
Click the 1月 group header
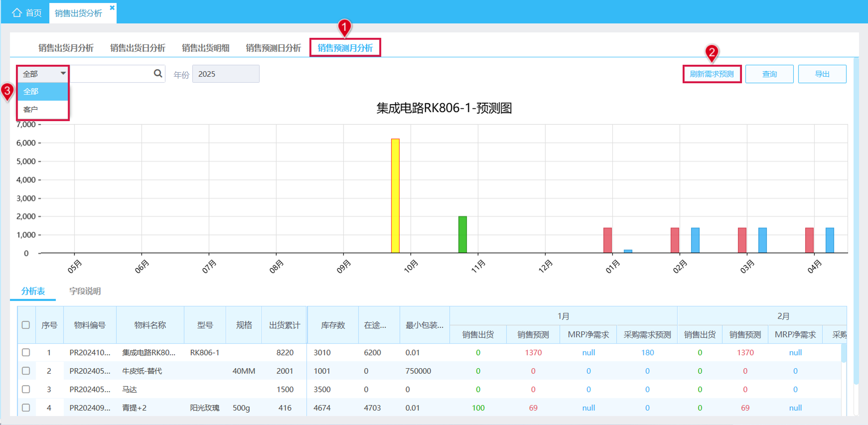coord(563,316)
